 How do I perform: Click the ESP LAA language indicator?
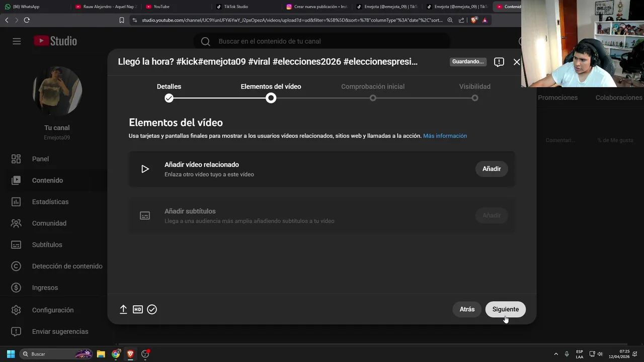tap(580, 354)
